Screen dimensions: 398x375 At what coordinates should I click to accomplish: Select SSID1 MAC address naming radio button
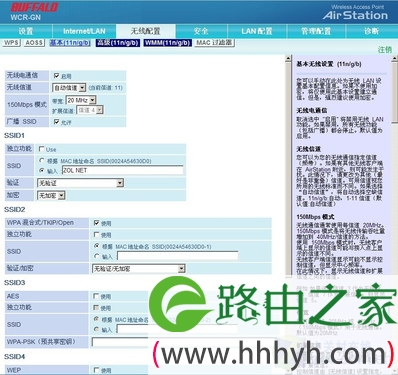tap(42, 161)
